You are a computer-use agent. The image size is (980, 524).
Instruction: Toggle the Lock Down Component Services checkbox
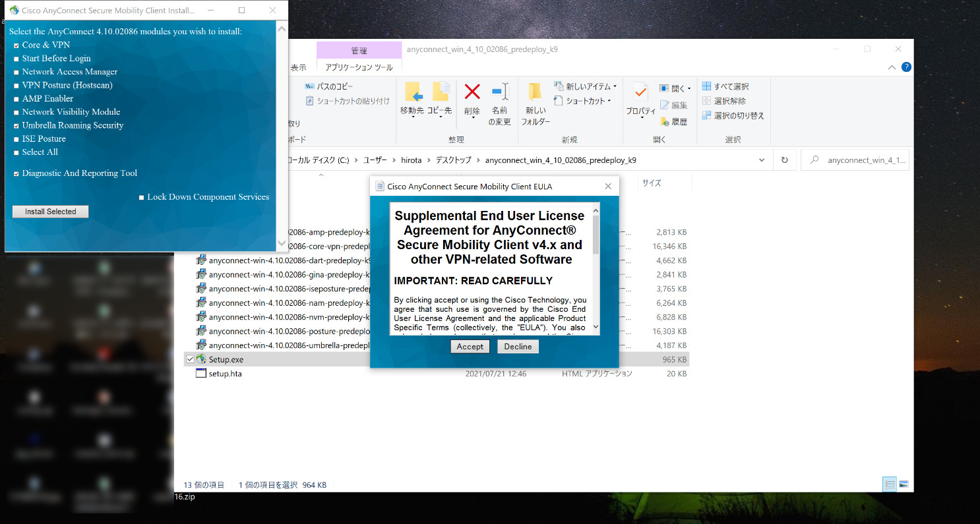point(142,197)
